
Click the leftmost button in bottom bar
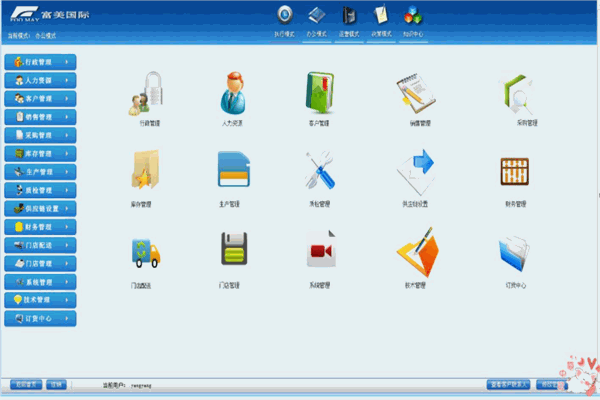26,384
